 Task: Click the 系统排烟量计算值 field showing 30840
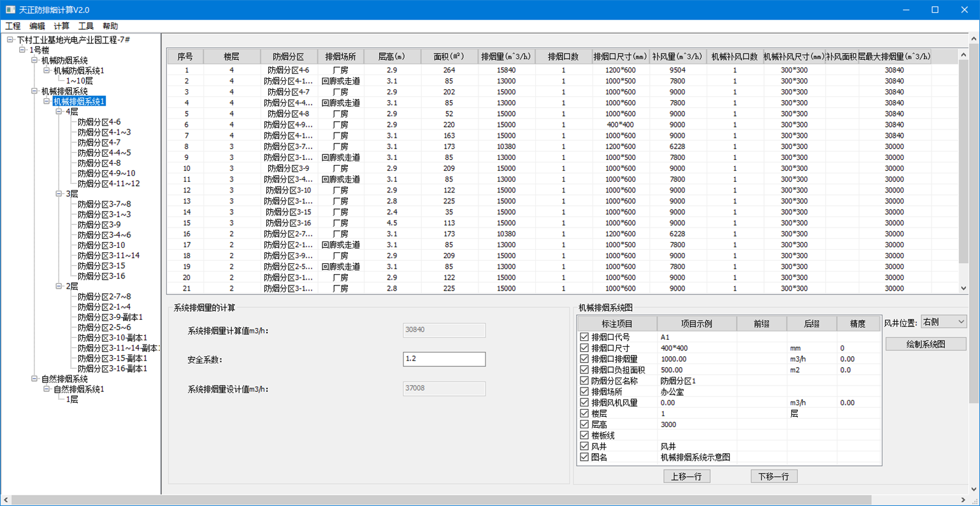coord(444,330)
